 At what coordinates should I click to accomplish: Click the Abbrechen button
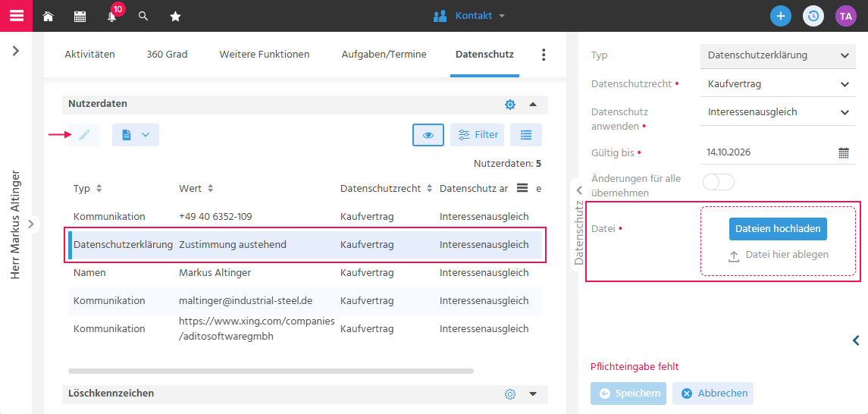pyautogui.click(x=713, y=393)
